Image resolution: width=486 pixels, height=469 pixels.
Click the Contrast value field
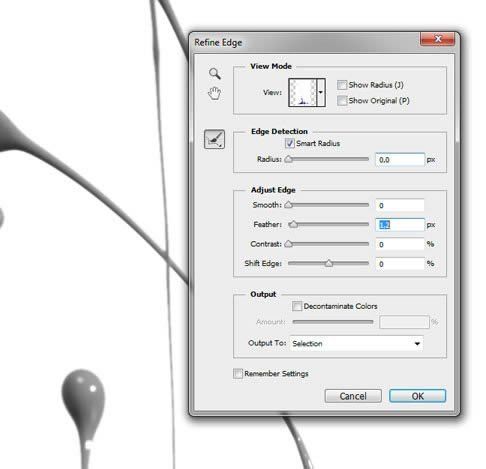400,244
